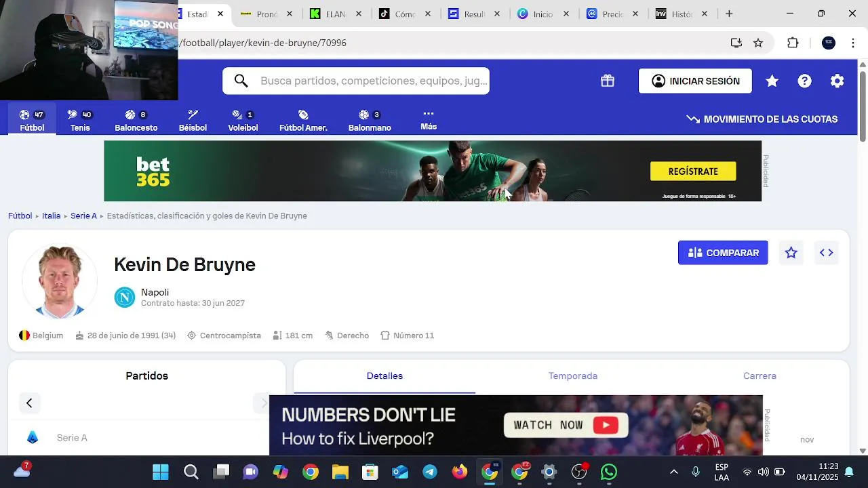Switch to the Detalles tab

coord(384,376)
